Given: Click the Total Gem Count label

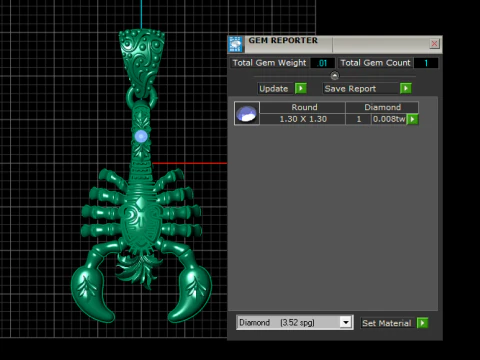Looking at the screenshot, I should pos(376,63).
